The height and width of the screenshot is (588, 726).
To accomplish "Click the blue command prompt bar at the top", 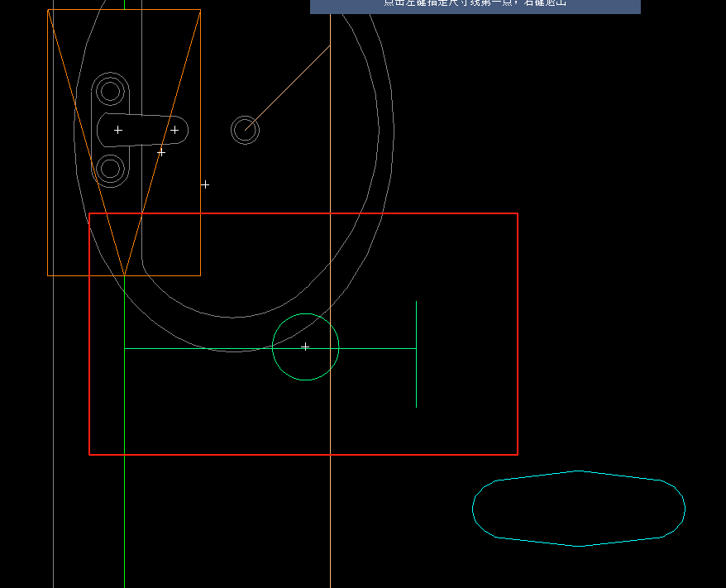I will 475,7.
